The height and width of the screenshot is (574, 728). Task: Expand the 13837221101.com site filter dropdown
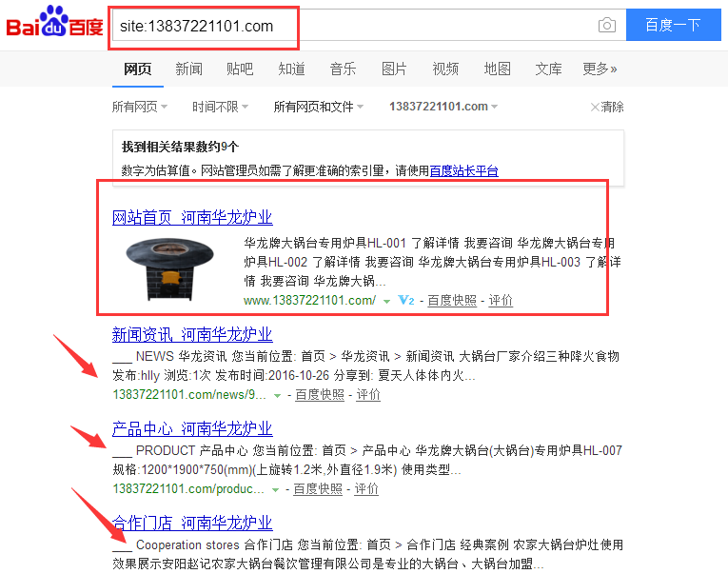tap(443, 107)
